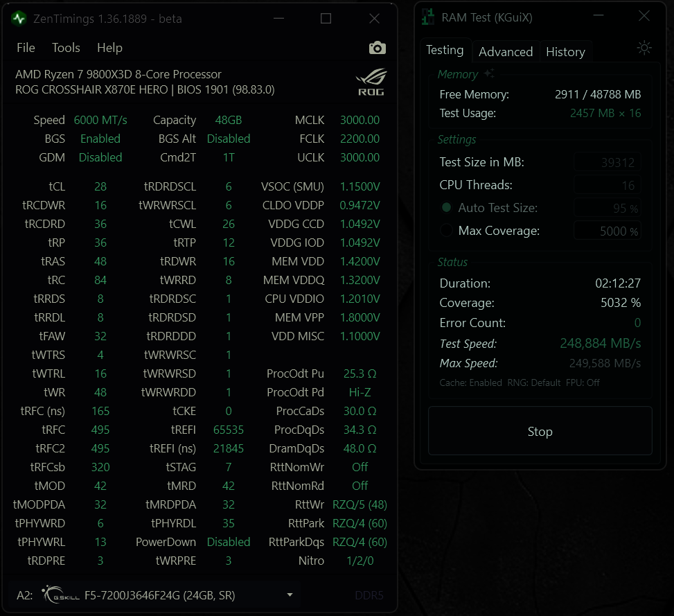This screenshot has height=616, width=674.
Task: Click the Test Size in MB field
Action: [x=608, y=162]
